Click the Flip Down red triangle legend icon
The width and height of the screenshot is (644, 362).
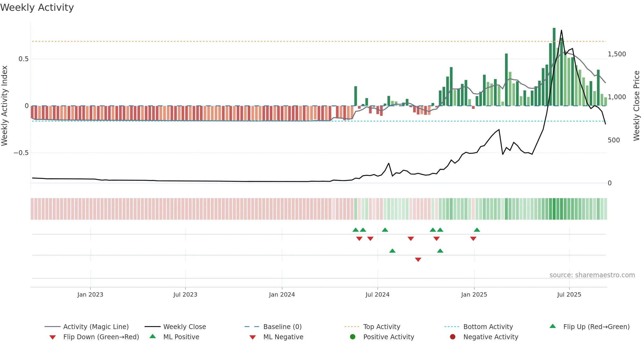click(x=53, y=337)
